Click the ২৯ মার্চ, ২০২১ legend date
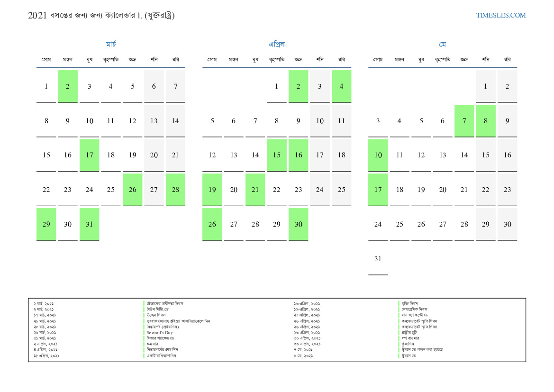This screenshot has height=392, width=554. (x=45, y=332)
